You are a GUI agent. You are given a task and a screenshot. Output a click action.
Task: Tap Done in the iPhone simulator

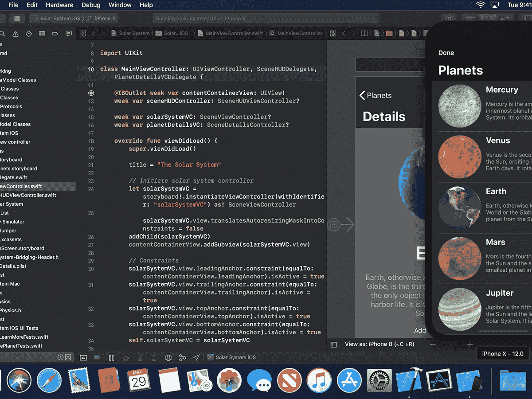(446, 53)
